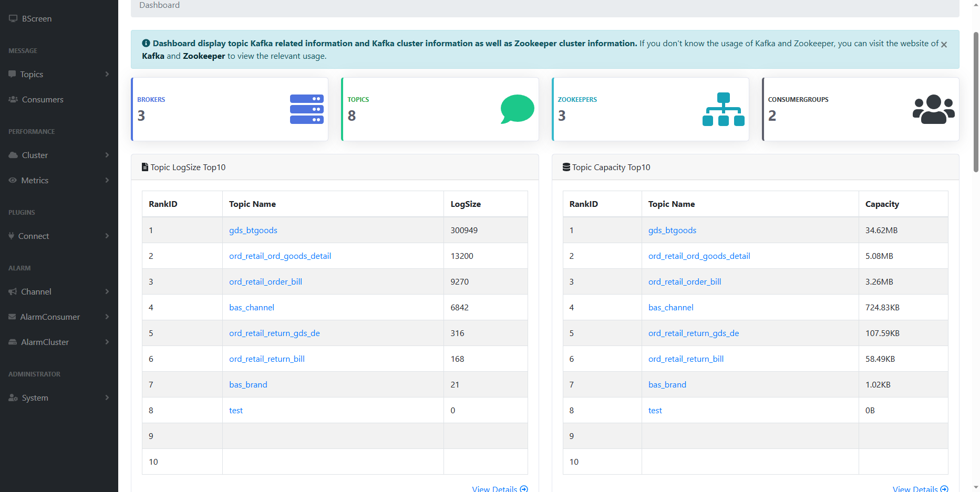Click the Channel bullhorn icon
Image resolution: width=980 pixels, height=492 pixels.
pyautogui.click(x=13, y=291)
